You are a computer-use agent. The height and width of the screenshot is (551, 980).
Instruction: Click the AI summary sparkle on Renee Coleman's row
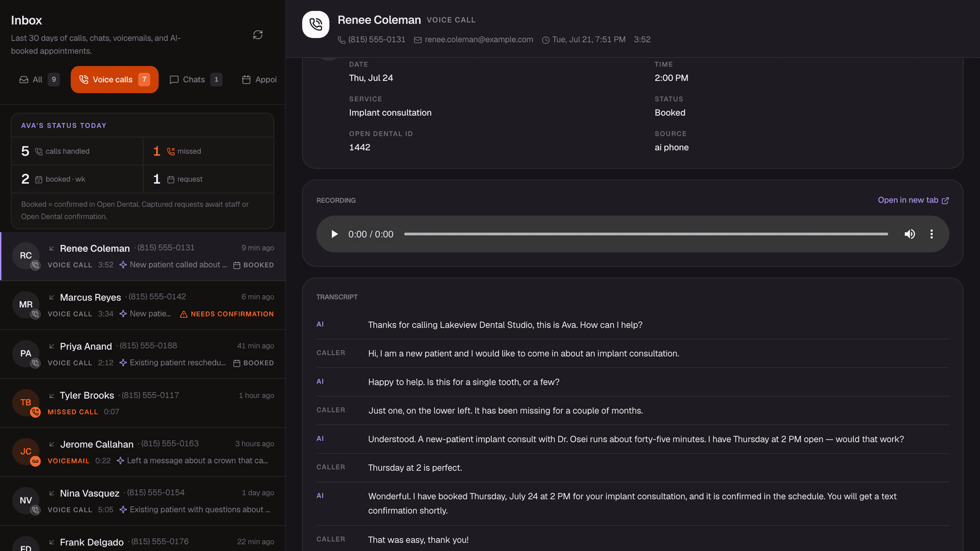pyautogui.click(x=123, y=265)
